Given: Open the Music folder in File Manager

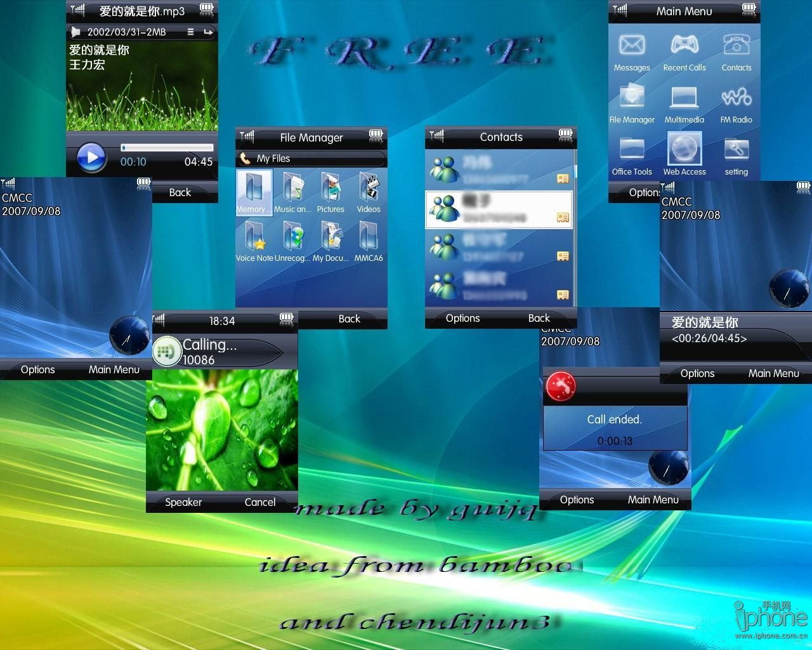Looking at the screenshot, I should coord(292,192).
